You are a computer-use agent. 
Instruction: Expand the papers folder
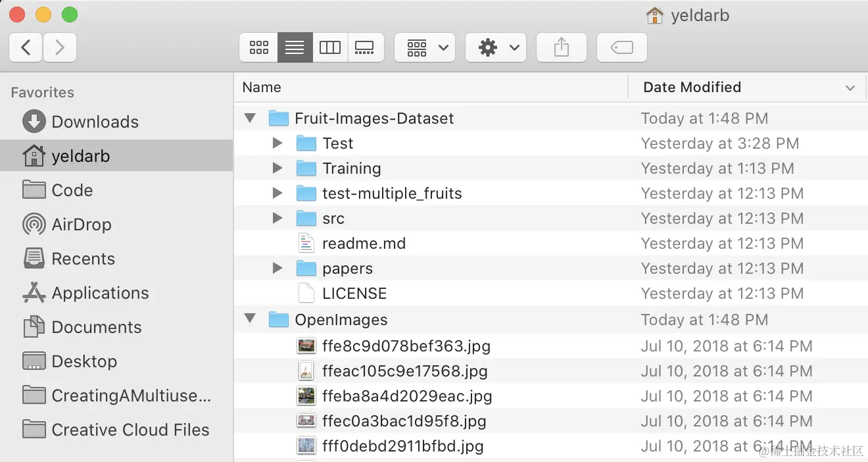pyautogui.click(x=277, y=268)
